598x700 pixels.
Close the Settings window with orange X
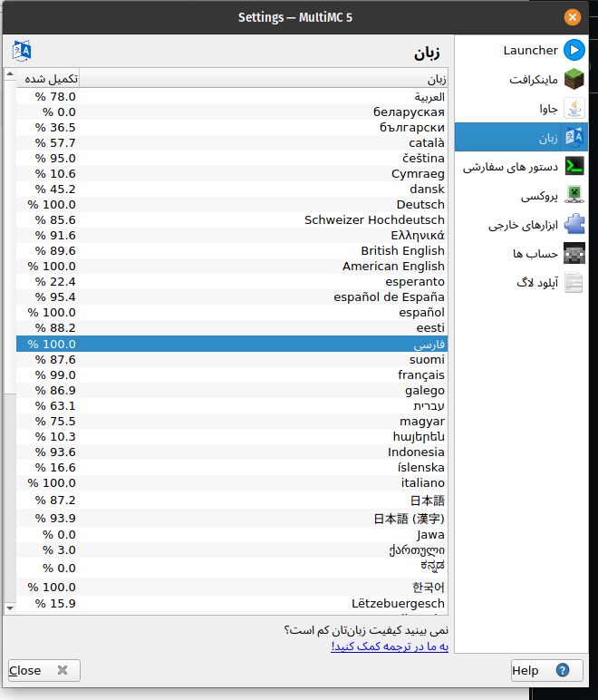tap(572, 17)
